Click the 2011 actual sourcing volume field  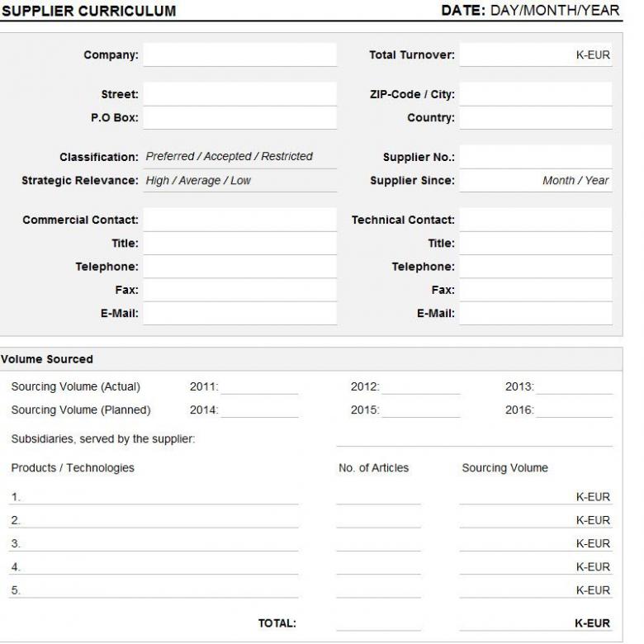(259, 387)
